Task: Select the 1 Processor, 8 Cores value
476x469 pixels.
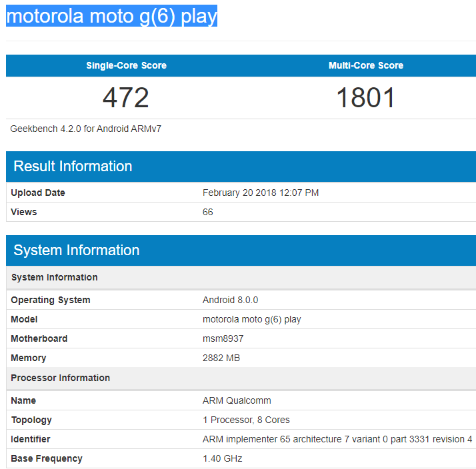Action: click(x=246, y=420)
